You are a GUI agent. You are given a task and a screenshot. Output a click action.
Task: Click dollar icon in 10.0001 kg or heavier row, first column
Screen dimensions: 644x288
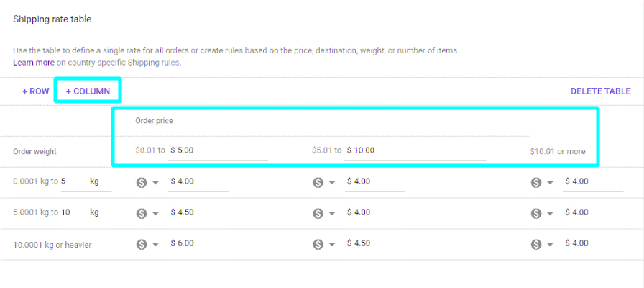142,245
